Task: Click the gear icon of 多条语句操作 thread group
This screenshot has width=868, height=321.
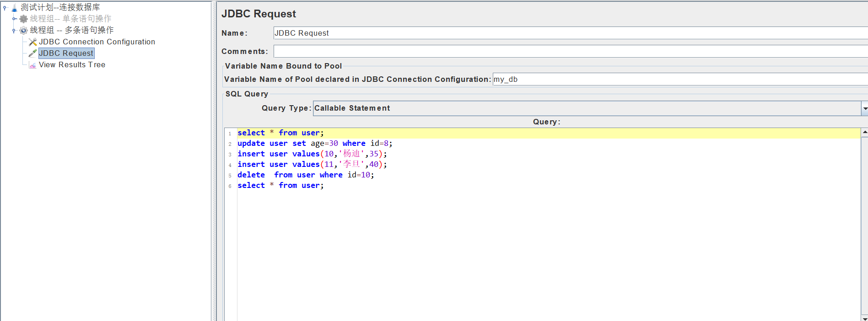Action: pyautogui.click(x=23, y=30)
